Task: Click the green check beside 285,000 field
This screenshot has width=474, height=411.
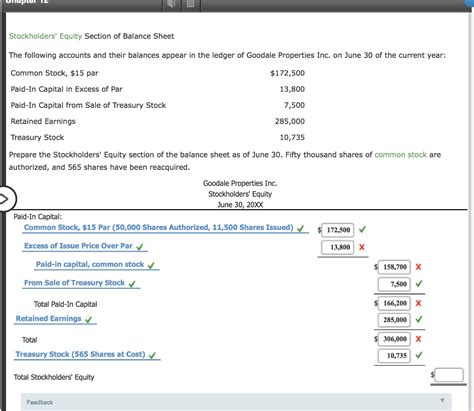Action: point(419,319)
